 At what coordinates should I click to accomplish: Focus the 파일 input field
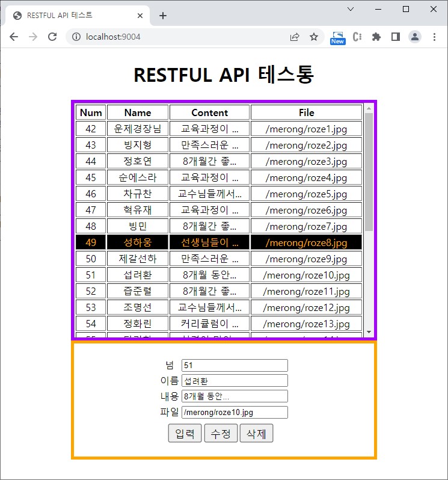pyautogui.click(x=235, y=412)
